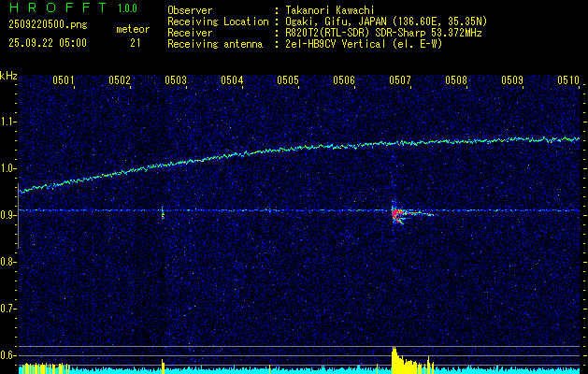Select the 0507 time marker
This screenshot has height=374, width=588.
point(400,80)
